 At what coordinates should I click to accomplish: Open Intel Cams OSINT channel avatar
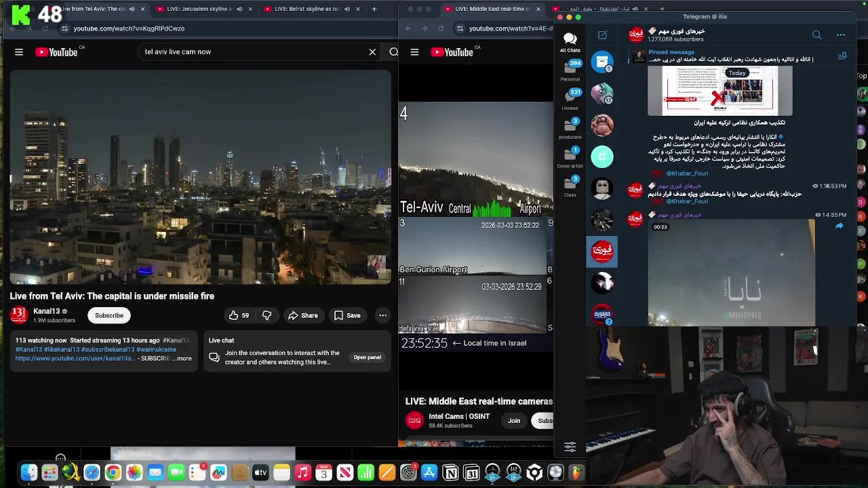click(x=414, y=421)
